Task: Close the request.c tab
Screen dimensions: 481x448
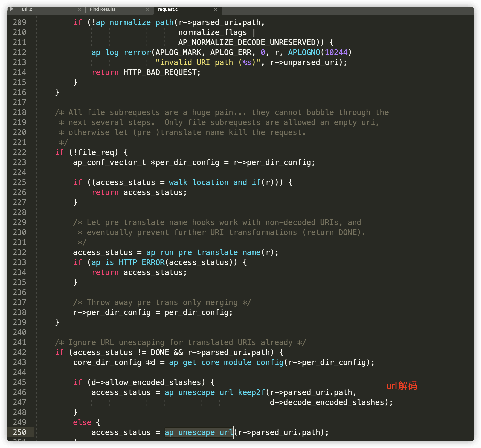Action: point(215,9)
